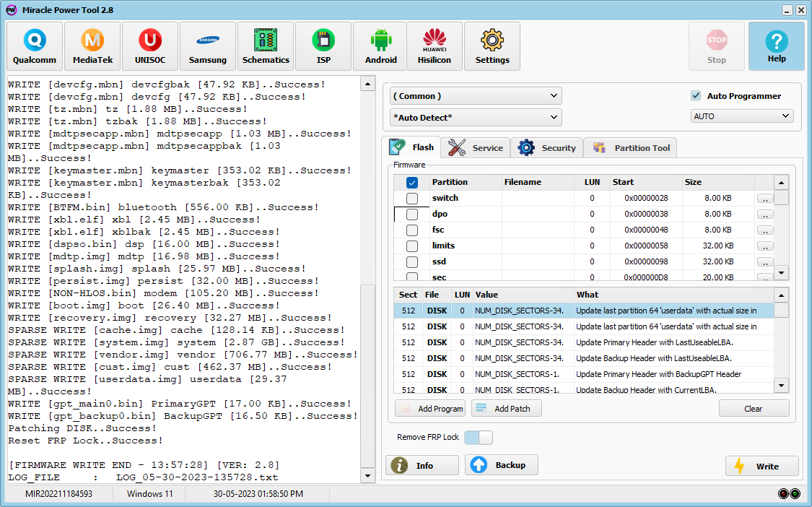Switch to the Partition Tool tab
Viewport: 812px width, 507px height.
click(631, 148)
